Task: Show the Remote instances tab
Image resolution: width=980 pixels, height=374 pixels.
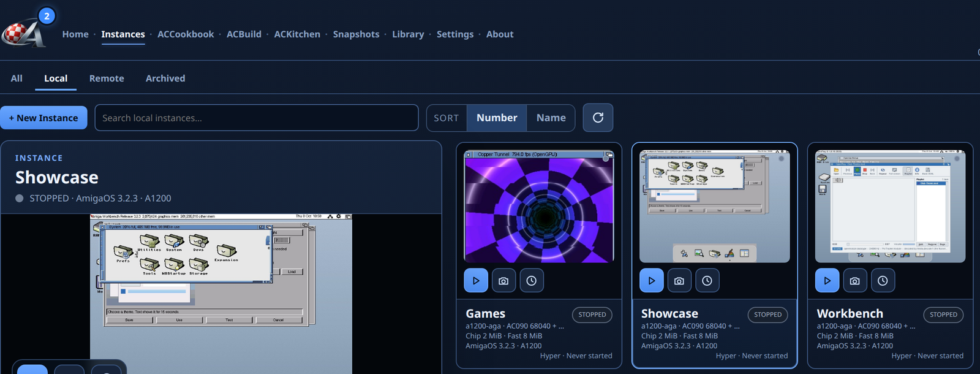Action: point(107,78)
